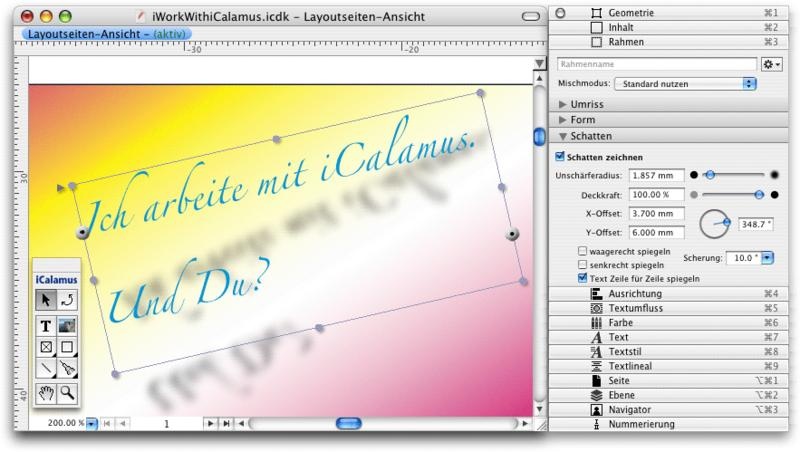This screenshot has width=800, height=452.
Task: Select the magnifier zoom tool
Action: click(x=67, y=393)
